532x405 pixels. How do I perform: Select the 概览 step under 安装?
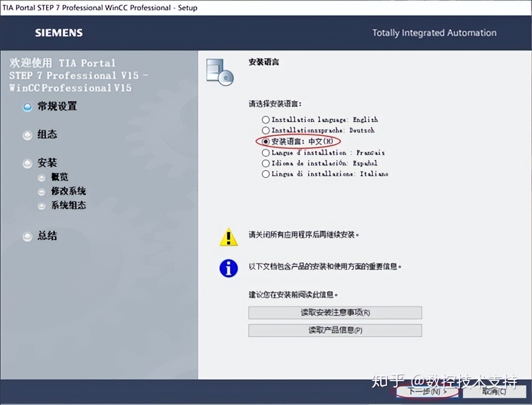click(x=61, y=177)
